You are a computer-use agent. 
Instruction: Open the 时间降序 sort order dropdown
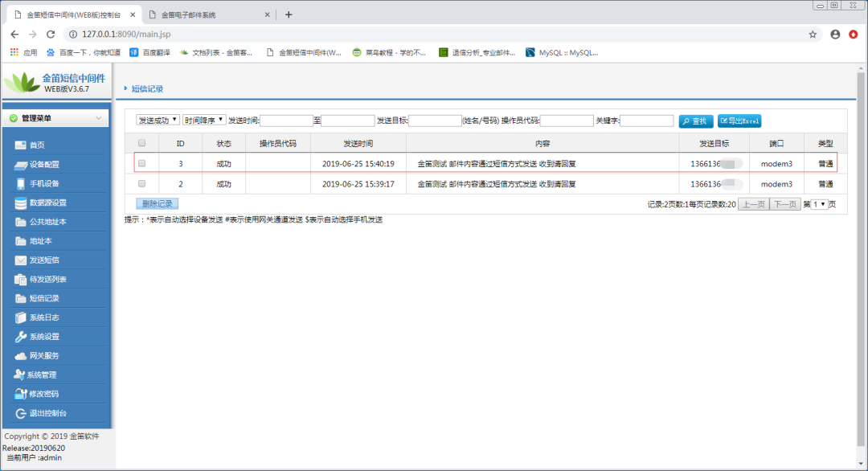click(x=204, y=120)
